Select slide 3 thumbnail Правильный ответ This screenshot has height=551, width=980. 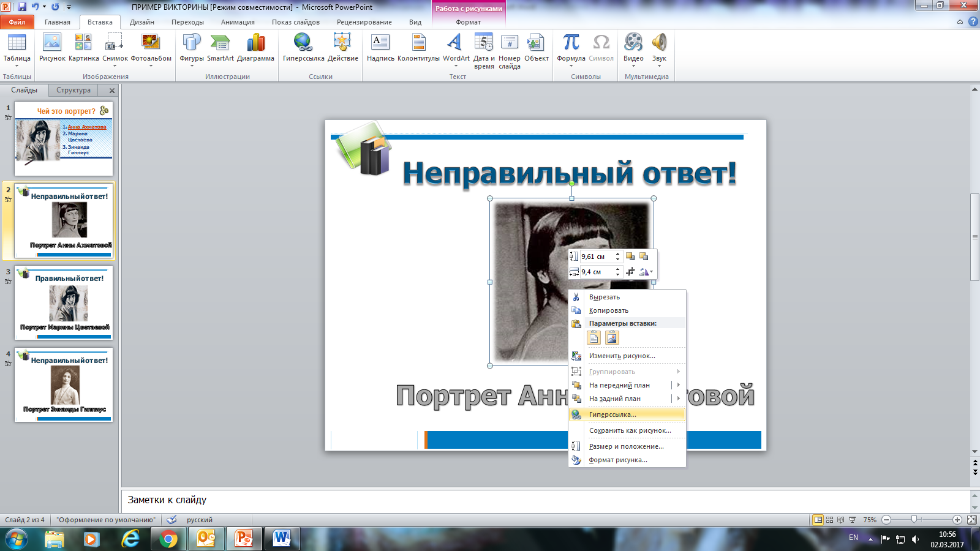tap(64, 302)
